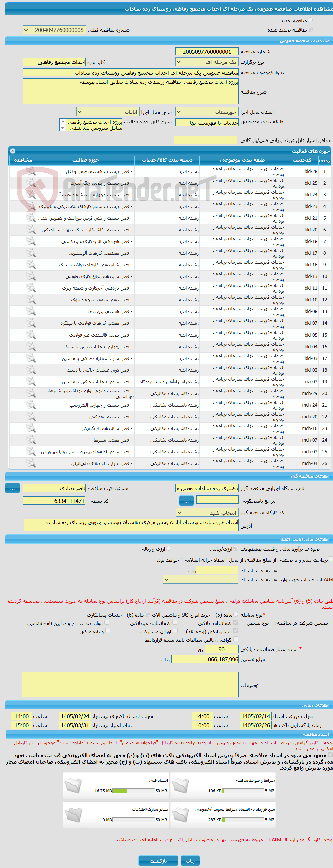Open view icon for row bld-21
This screenshot has height=868, width=333.
31,218
